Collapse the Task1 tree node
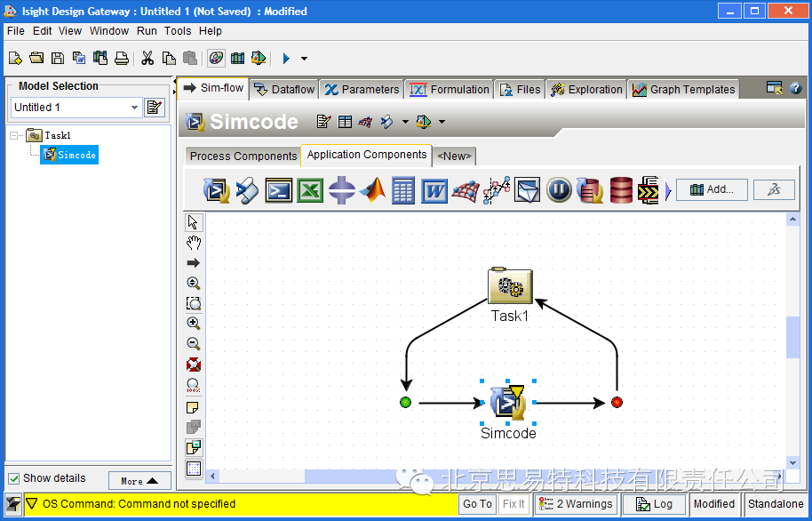 pyautogui.click(x=14, y=136)
